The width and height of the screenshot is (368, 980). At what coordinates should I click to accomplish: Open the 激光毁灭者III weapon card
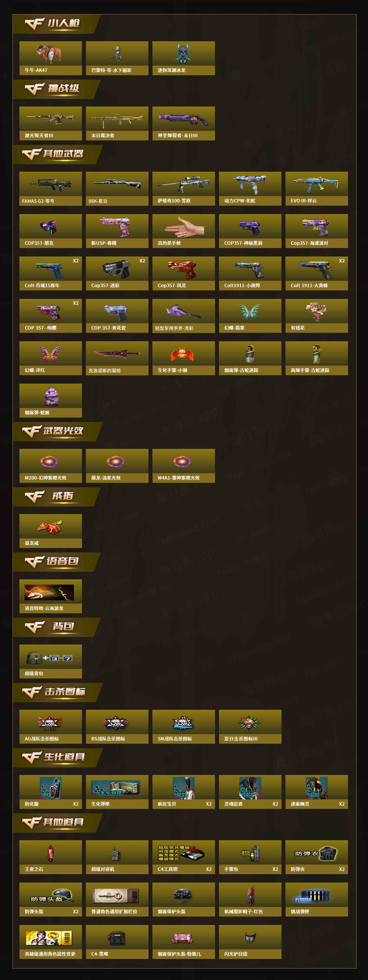[x=51, y=123]
